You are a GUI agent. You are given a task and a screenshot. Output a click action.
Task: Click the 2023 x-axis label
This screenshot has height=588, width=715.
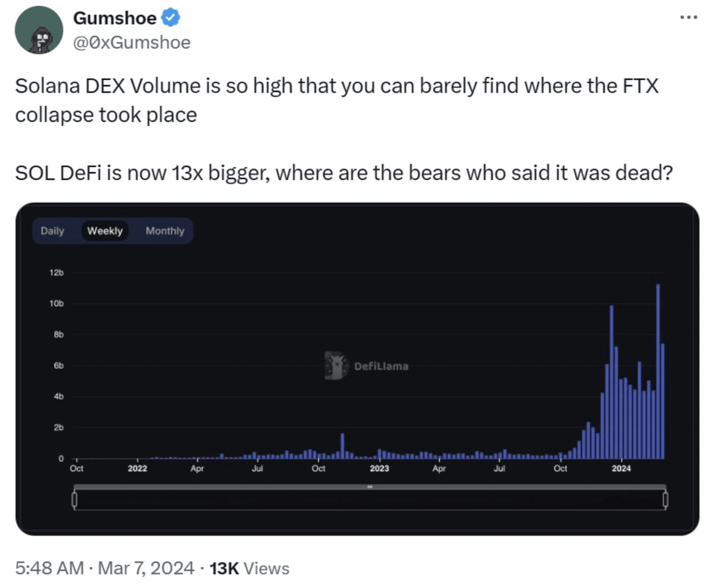pyautogui.click(x=379, y=468)
